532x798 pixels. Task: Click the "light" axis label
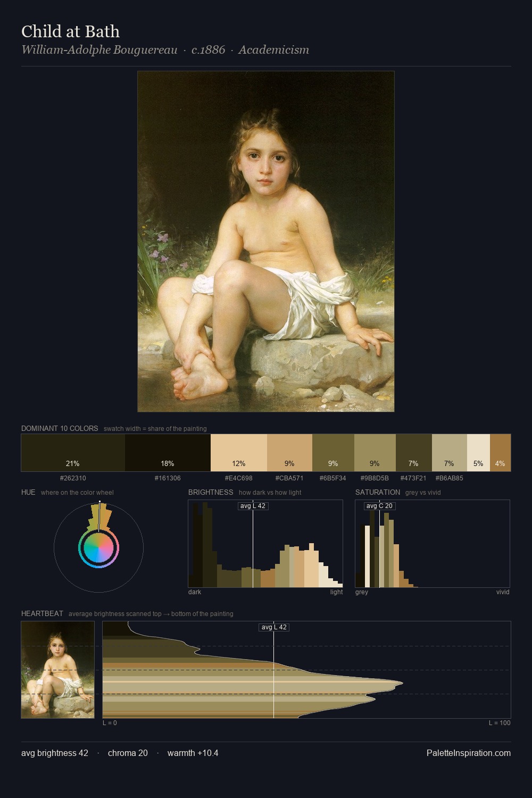click(x=336, y=592)
